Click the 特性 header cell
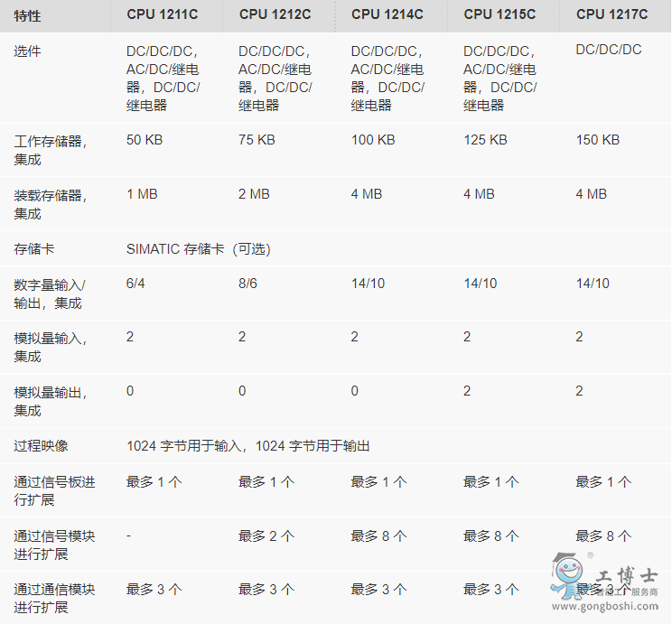Image resolution: width=672 pixels, height=624 pixels. [x=27, y=15]
